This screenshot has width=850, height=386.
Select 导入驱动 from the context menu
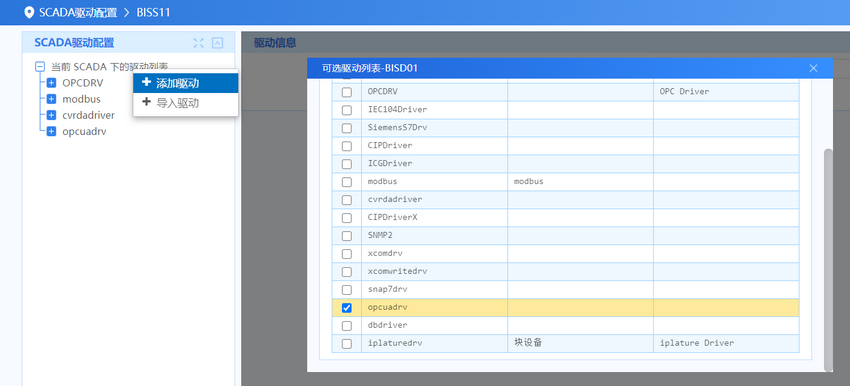(x=185, y=102)
